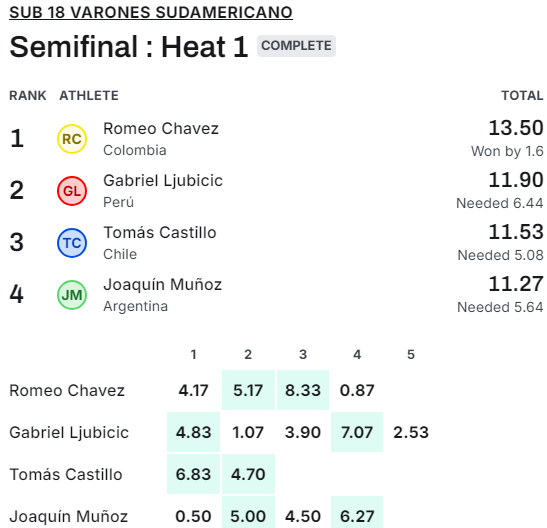Click Romeo Chavez's 13.50 total score
The image size is (547, 528).
pyautogui.click(x=516, y=128)
